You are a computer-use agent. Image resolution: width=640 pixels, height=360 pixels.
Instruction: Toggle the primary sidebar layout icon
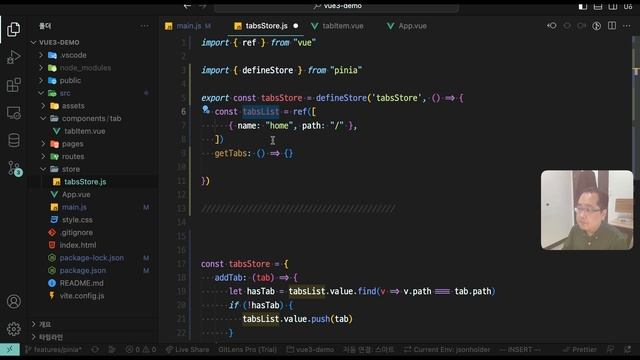pos(583,6)
